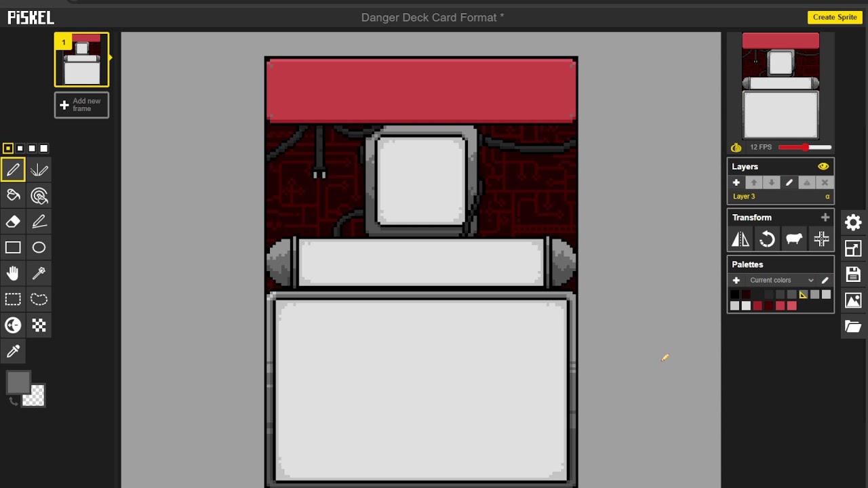Open the Import folder panel

pyautogui.click(x=853, y=326)
